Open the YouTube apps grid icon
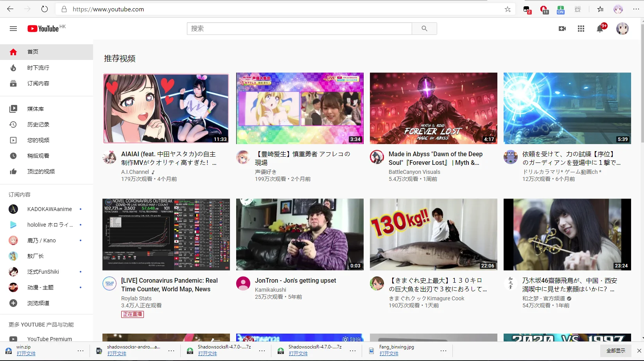The width and height of the screenshot is (644, 361). pyautogui.click(x=581, y=29)
